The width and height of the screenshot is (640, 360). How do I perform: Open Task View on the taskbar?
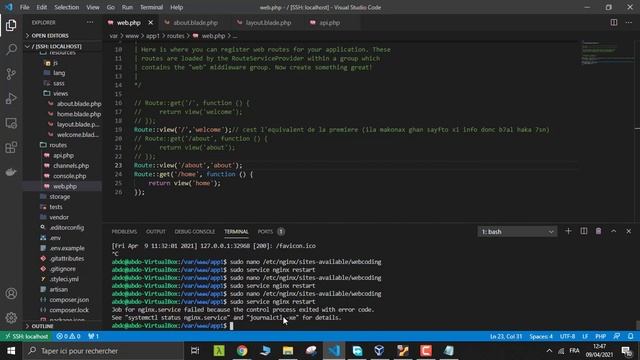point(195,351)
